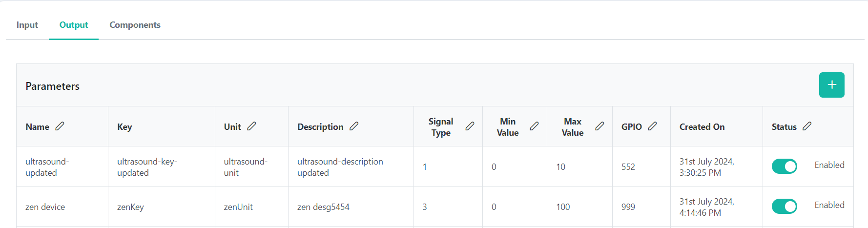Click the zenKey key cell
The height and width of the screenshot is (228, 868).
tap(130, 207)
